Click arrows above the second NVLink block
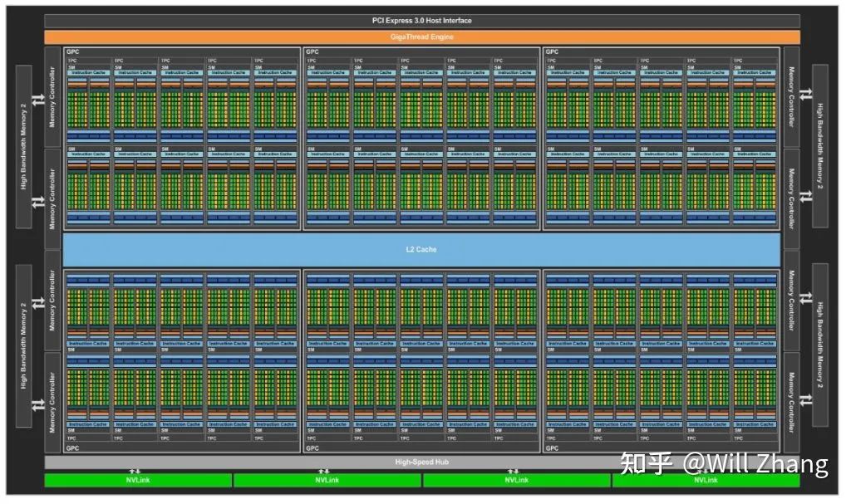 click(x=324, y=470)
